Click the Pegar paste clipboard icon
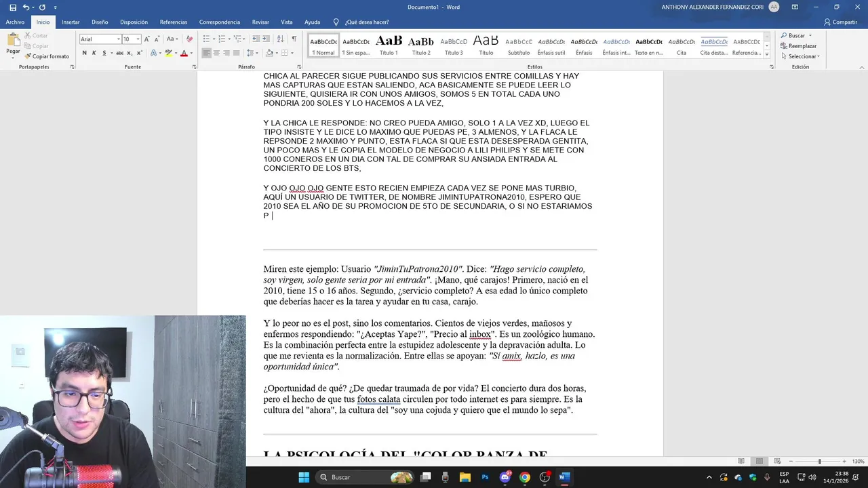The image size is (868, 488). point(13,43)
